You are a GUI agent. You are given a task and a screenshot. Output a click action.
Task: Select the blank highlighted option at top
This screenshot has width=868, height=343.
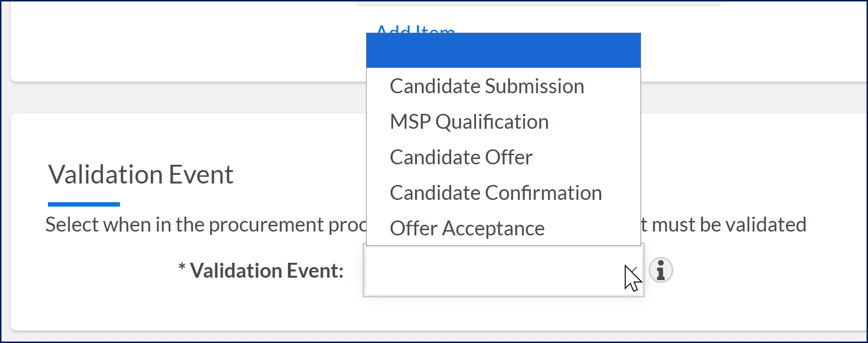[503, 50]
